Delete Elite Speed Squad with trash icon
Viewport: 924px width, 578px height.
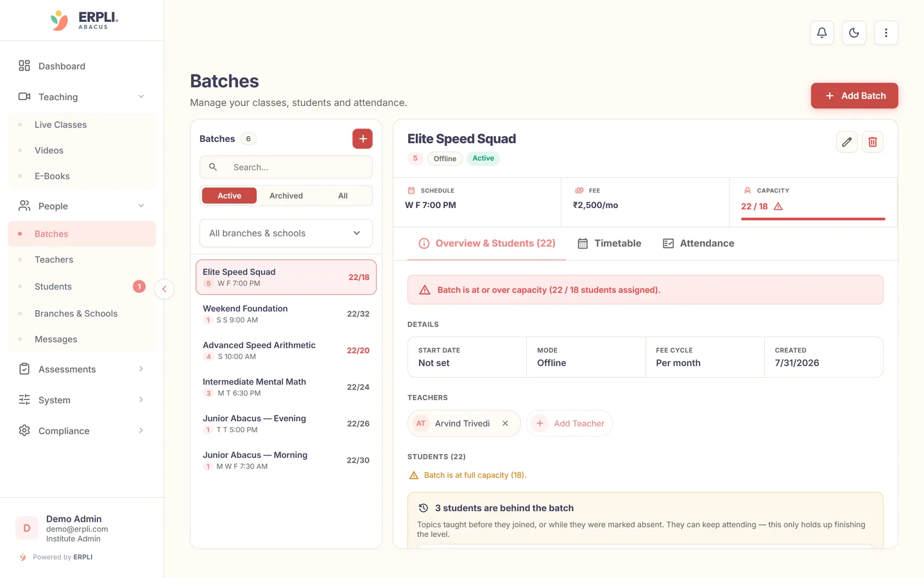point(873,142)
